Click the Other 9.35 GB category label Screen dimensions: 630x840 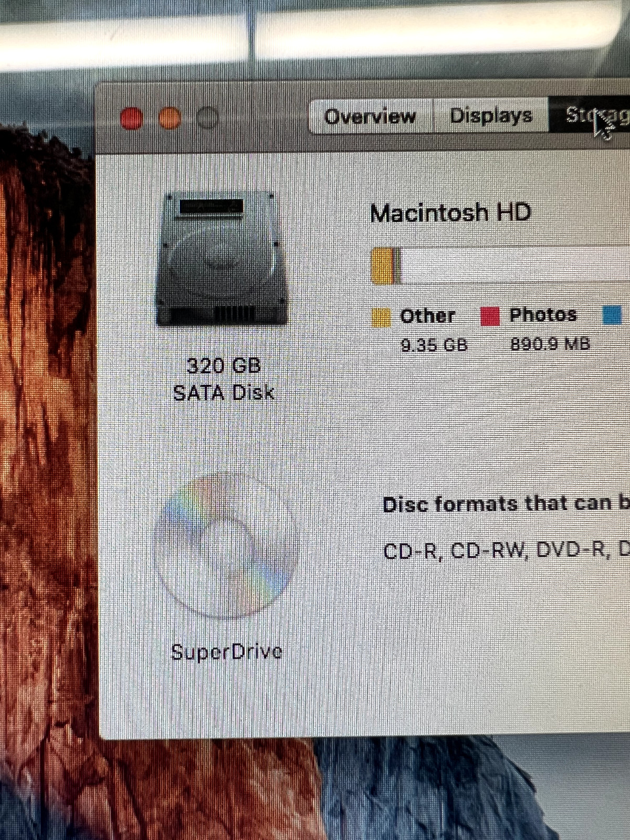point(434,330)
